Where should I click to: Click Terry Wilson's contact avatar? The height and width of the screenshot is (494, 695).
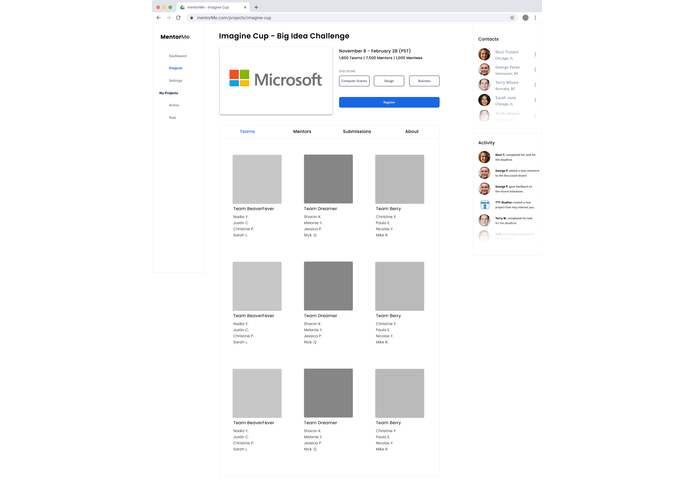(x=484, y=85)
